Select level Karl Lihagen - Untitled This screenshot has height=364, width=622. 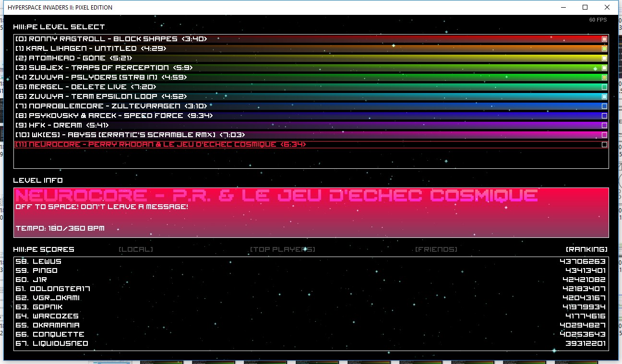91,48
